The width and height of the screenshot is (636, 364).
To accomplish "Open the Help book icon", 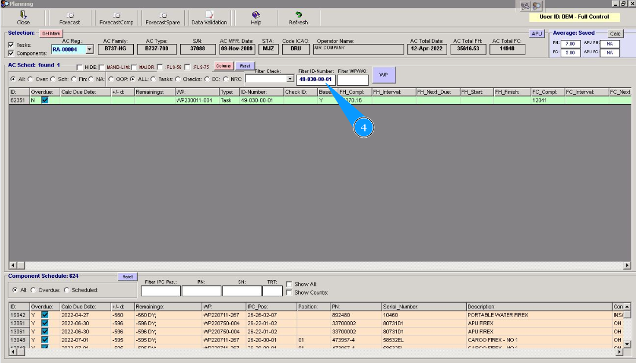I will [255, 15].
